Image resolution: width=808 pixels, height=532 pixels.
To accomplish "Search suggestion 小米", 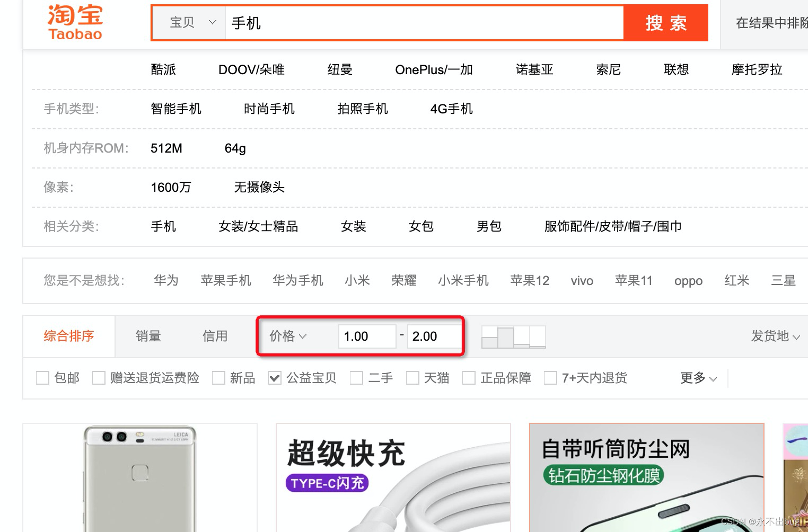I will (x=357, y=280).
